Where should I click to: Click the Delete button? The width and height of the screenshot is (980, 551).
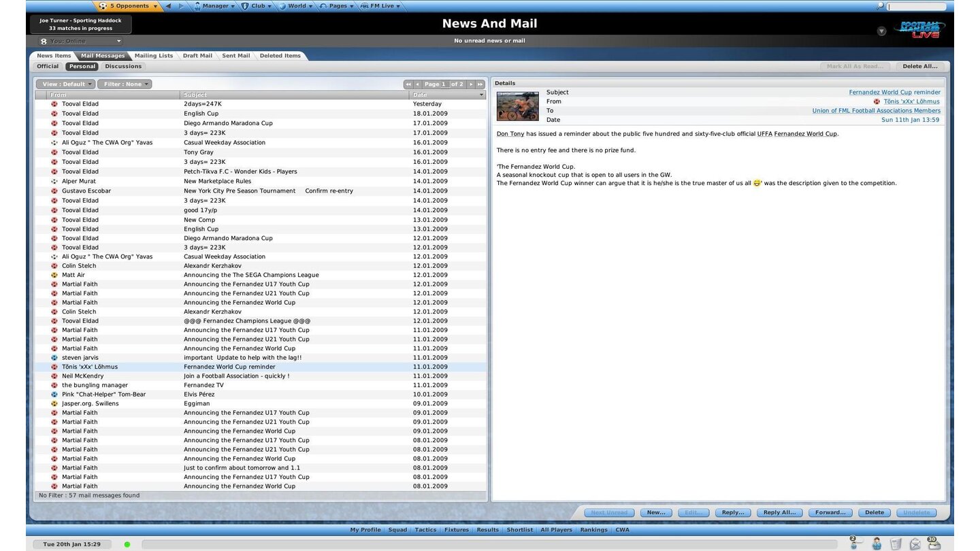point(875,513)
